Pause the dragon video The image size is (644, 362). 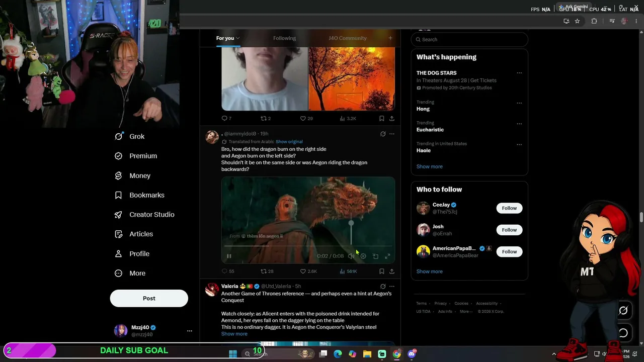[x=229, y=256]
